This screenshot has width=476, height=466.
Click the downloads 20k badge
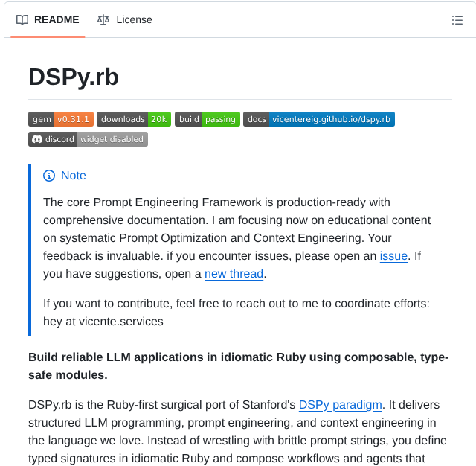[134, 119]
